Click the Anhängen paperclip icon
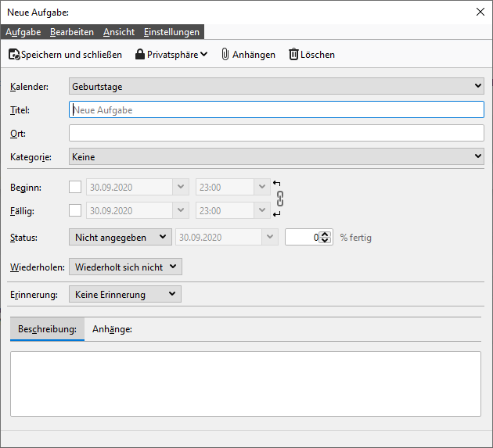This screenshot has width=493, height=448. 225,55
